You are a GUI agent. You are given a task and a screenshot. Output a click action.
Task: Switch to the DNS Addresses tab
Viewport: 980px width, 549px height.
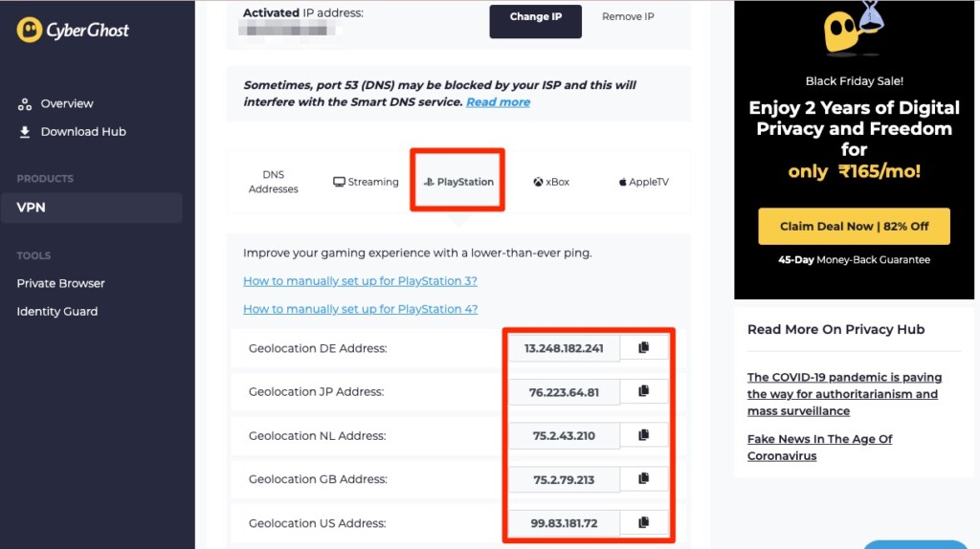[273, 182]
